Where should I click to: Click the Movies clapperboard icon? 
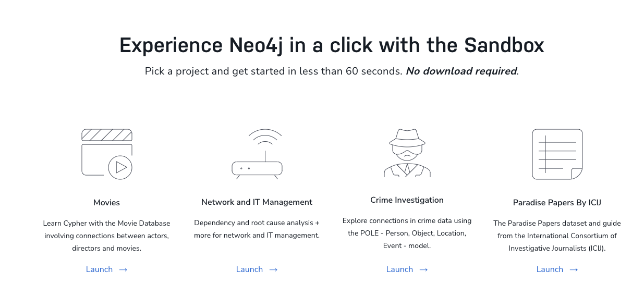(x=107, y=154)
